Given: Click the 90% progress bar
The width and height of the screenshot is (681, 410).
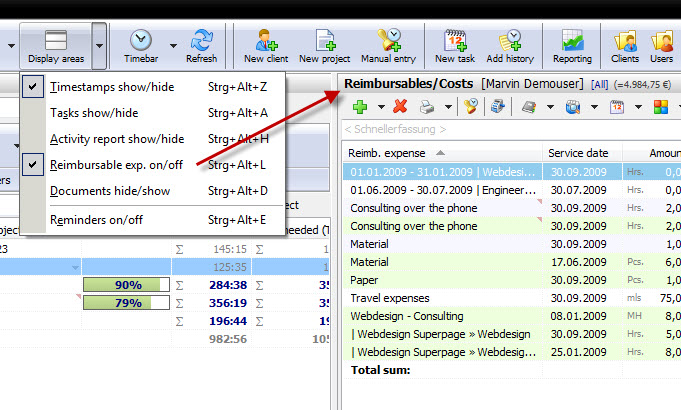Looking at the screenshot, I should pyautogui.click(x=126, y=285).
